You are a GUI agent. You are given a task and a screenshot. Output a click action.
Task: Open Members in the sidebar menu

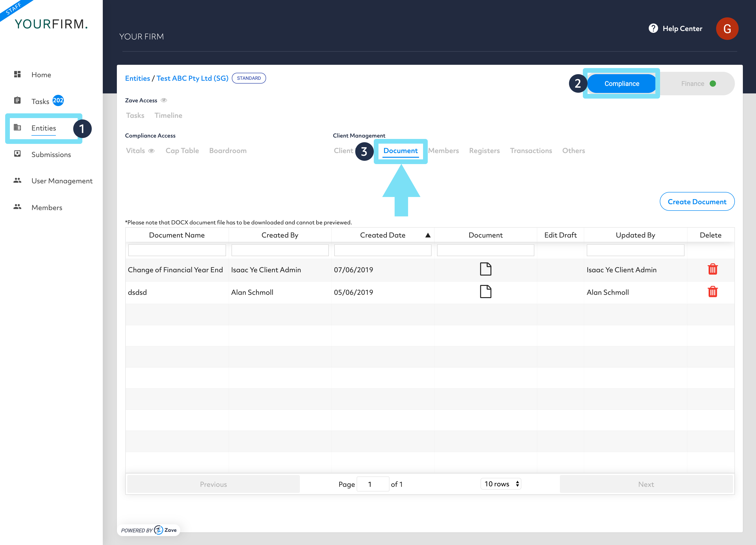click(x=47, y=207)
